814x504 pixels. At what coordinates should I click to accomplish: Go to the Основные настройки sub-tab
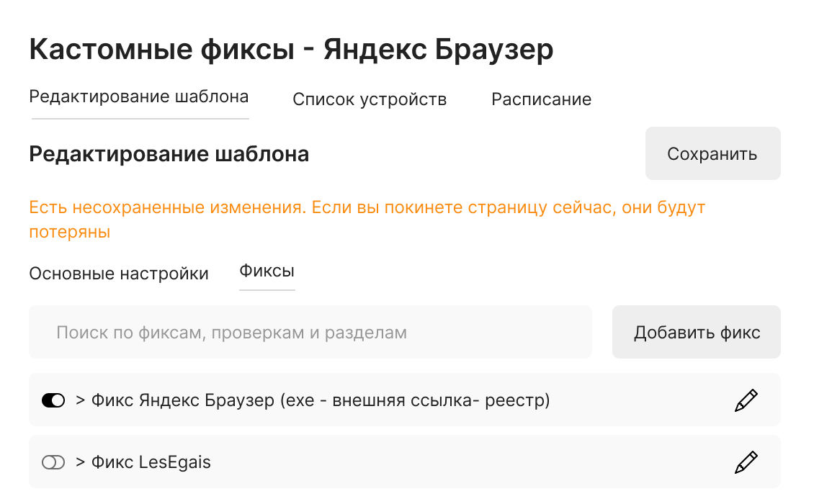click(119, 274)
